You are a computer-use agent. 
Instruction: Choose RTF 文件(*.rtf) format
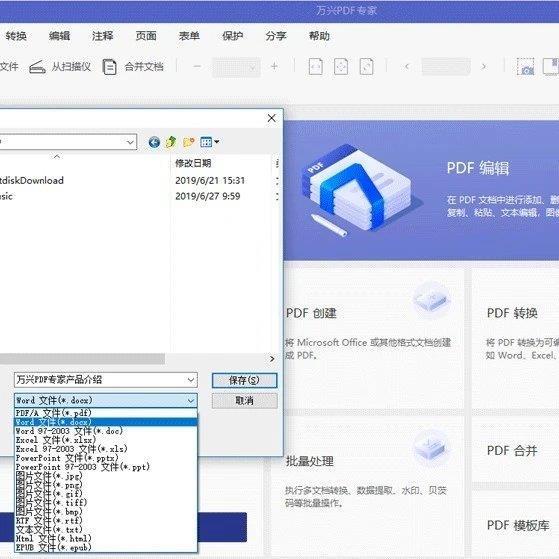106,520
